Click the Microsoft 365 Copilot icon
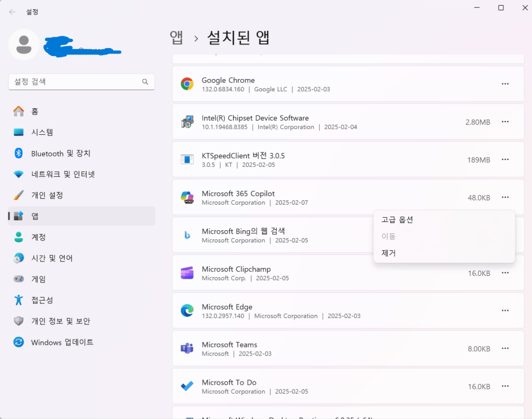This screenshot has height=419, width=532. click(187, 197)
